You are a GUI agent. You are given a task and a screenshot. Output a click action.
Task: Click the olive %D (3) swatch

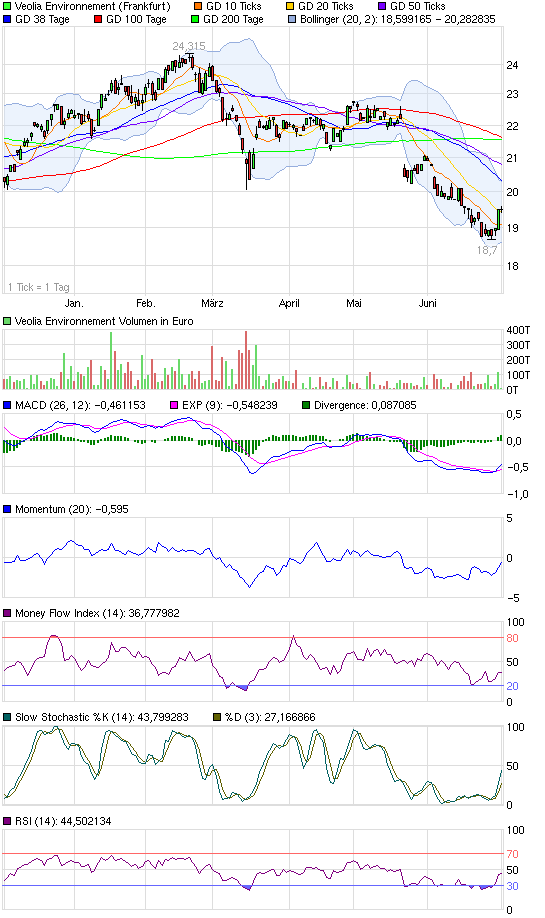click(x=217, y=717)
